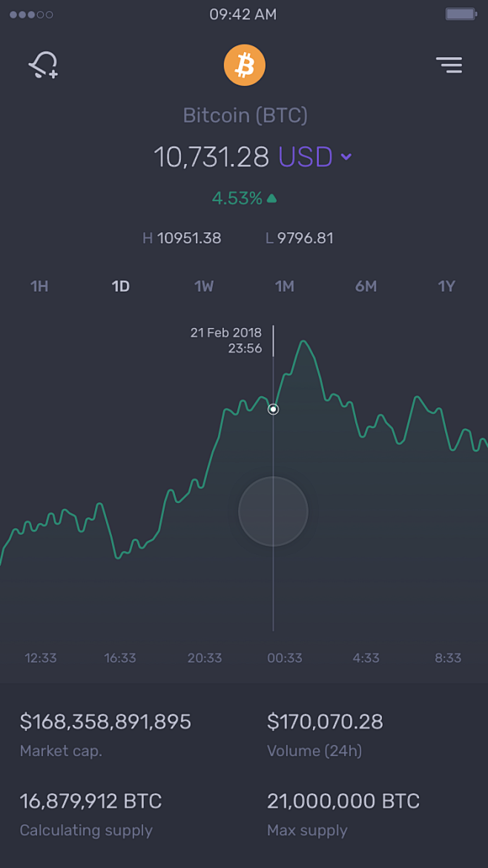Show the 1Y price range
Viewport: 488px width, 868px height.
446,286
